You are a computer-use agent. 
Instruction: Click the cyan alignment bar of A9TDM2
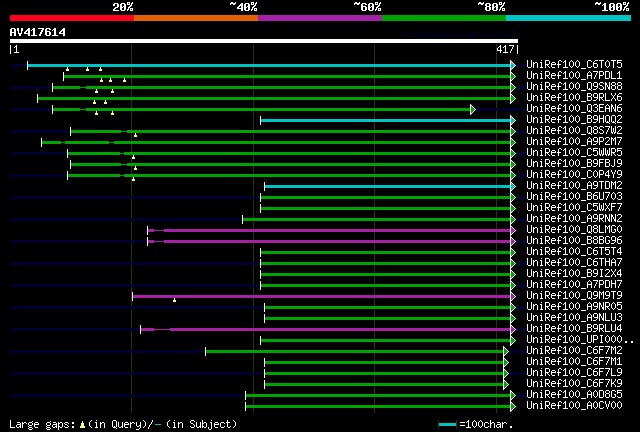pyautogui.click(x=388, y=187)
